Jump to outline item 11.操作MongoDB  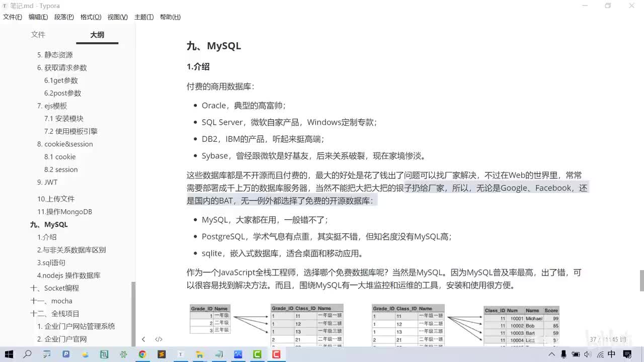pyautogui.click(x=64, y=212)
